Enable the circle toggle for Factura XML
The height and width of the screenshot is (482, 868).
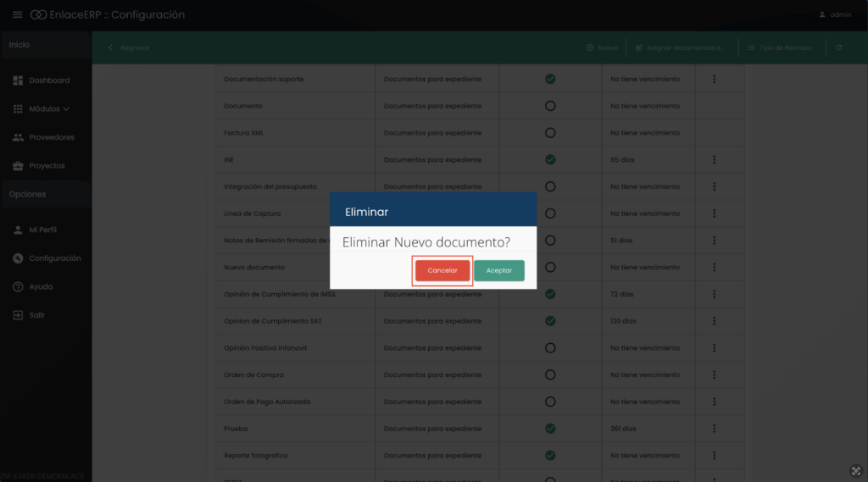click(550, 133)
